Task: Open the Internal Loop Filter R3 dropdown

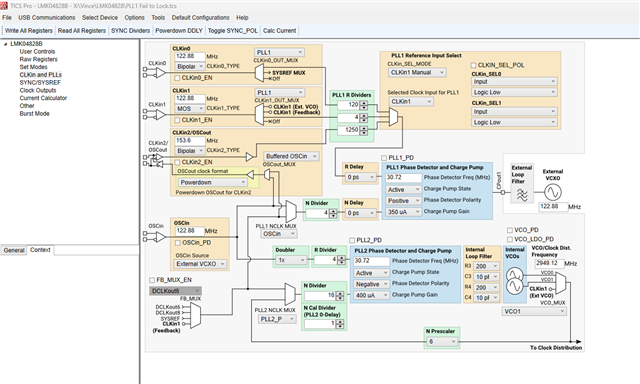Action: [487, 266]
